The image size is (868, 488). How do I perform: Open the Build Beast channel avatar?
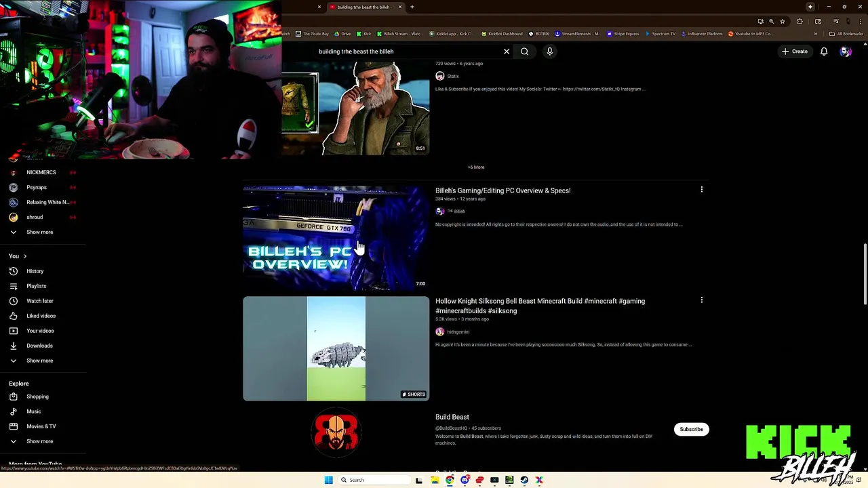(336, 432)
